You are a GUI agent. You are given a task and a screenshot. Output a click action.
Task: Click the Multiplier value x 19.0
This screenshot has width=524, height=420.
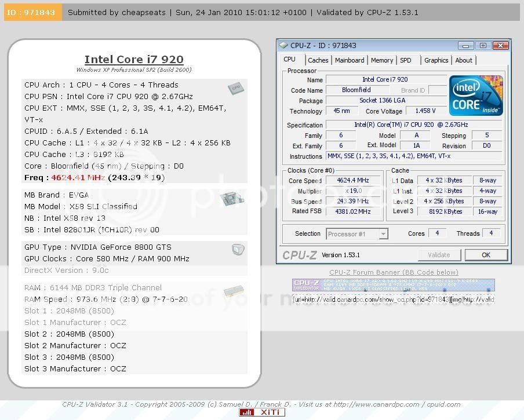tap(353, 191)
